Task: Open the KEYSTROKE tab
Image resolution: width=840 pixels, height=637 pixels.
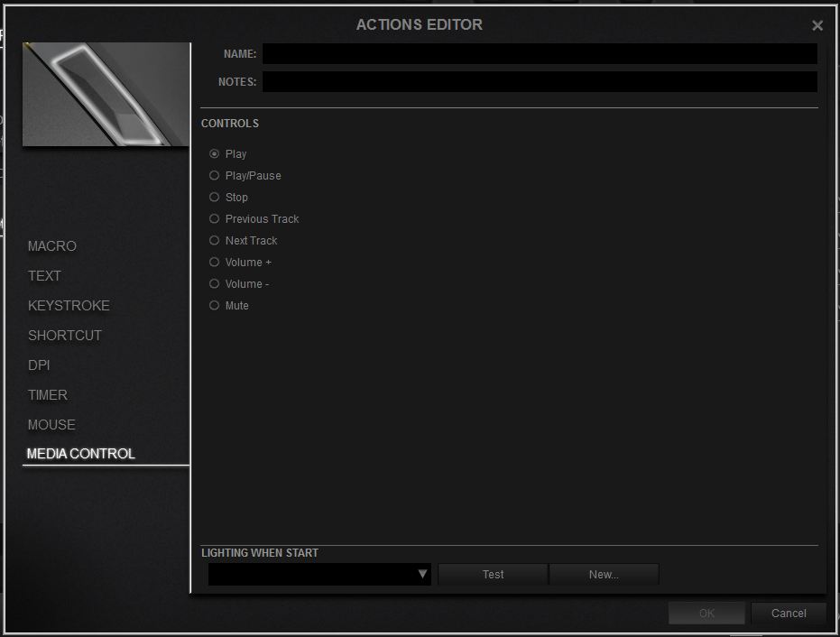Action: 69,305
